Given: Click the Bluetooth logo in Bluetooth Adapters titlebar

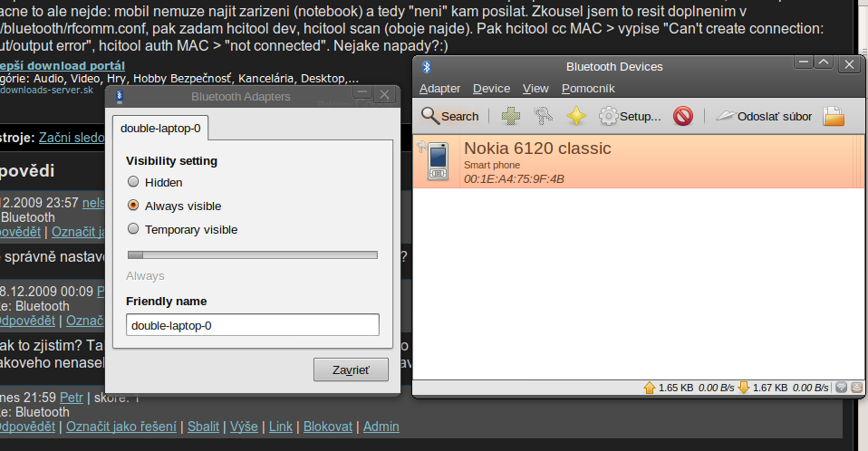Looking at the screenshot, I should tap(119, 97).
